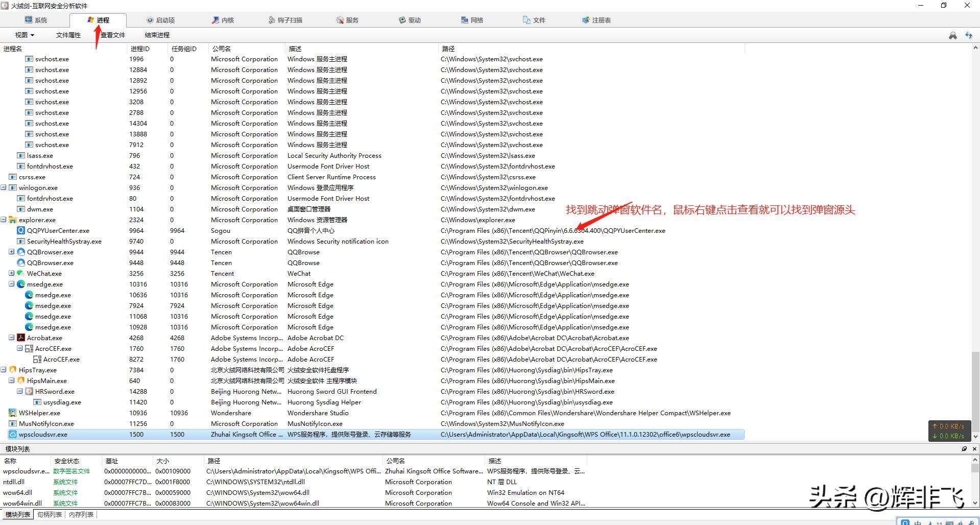Collapse the winlogon.exe process tree
Viewport: 980px width, 525px height.
pos(4,187)
